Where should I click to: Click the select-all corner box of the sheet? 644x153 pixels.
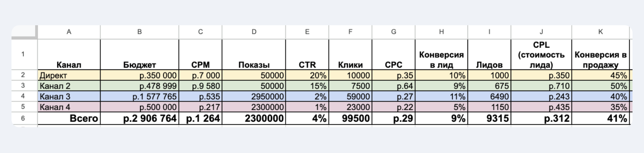tap(24, 32)
